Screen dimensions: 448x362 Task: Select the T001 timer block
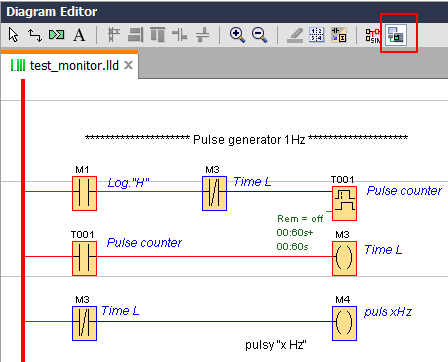[x=345, y=203]
